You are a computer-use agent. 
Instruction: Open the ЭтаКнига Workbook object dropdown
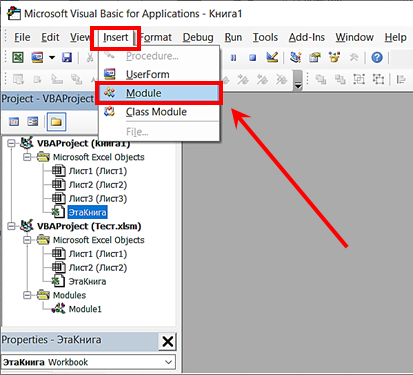pos(169,362)
